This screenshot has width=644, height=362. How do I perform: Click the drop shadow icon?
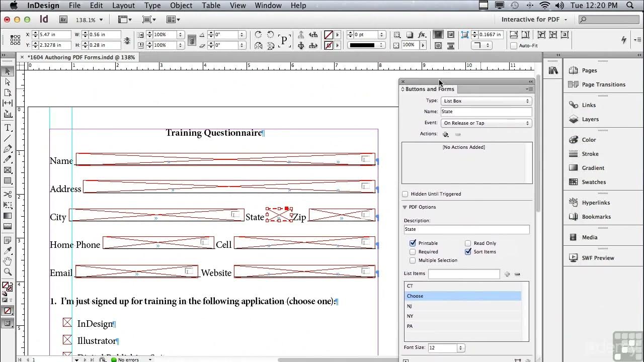tap(410, 35)
